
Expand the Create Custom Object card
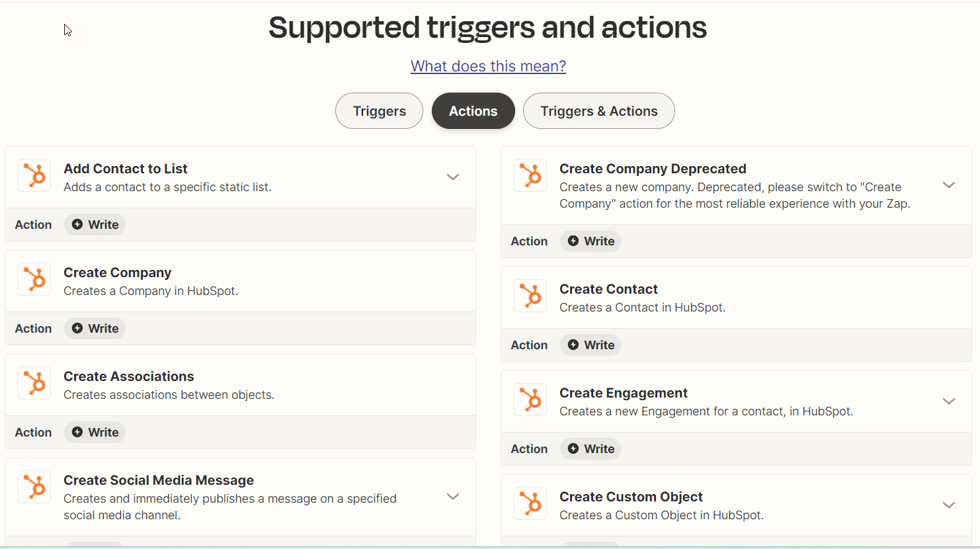tap(949, 505)
